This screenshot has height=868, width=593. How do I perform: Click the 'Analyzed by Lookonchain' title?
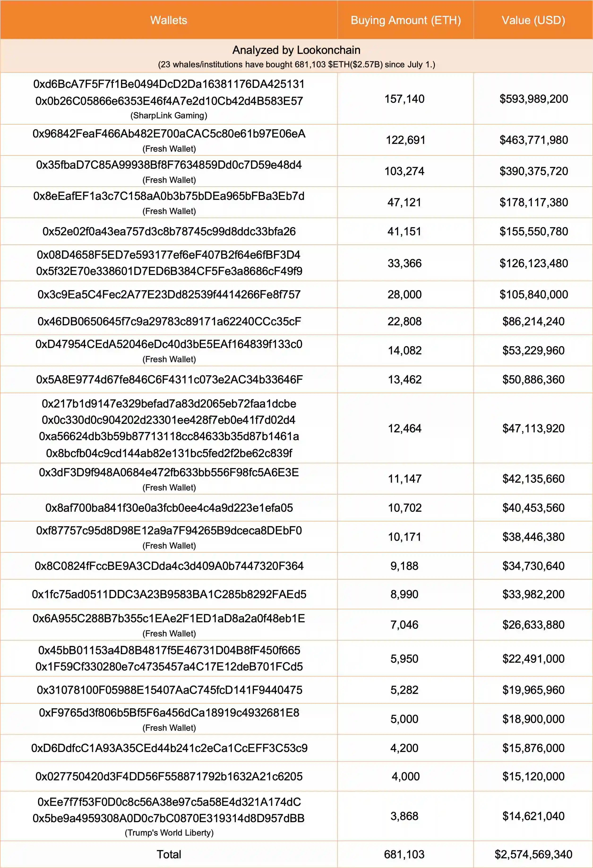(x=296, y=50)
